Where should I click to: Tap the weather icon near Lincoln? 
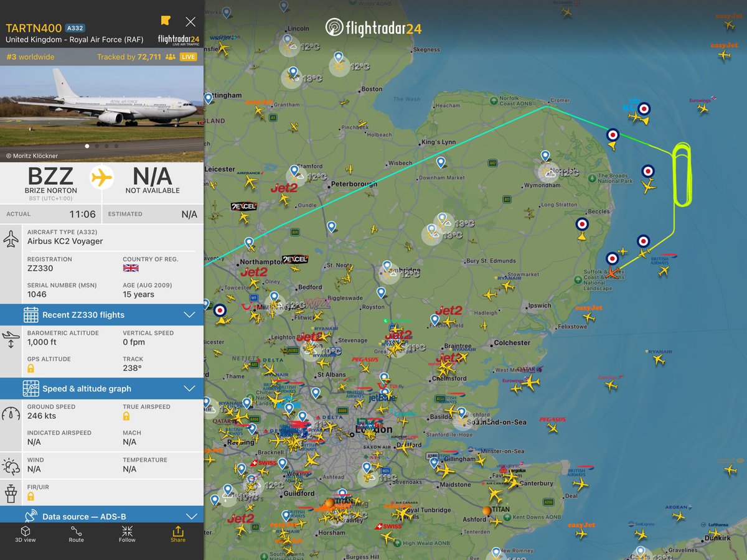click(x=289, y=46)
